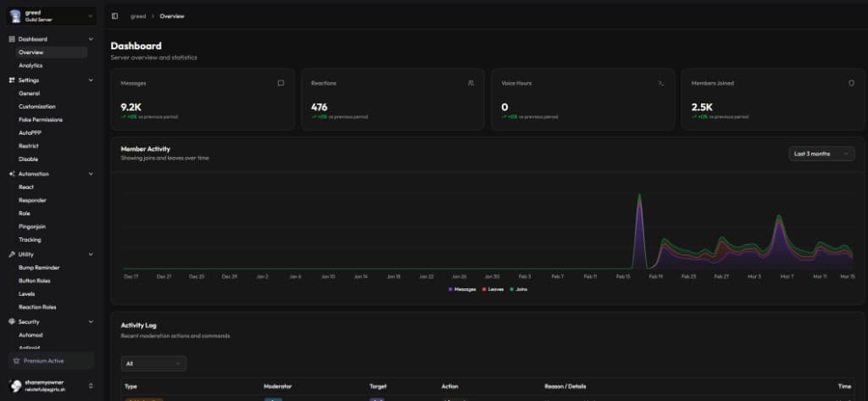868x401 pixels.
Task: Click the 9.2K messages value
Action: click(x=131, y=108)
